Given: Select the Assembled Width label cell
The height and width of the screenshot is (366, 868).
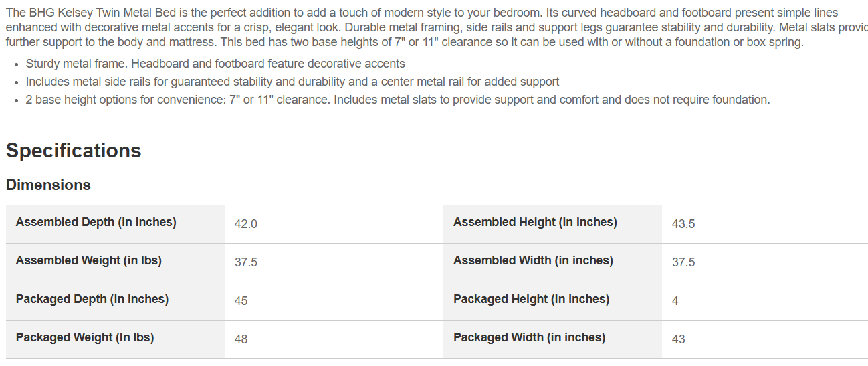Looking at the screenshot, I should (533, 261).
